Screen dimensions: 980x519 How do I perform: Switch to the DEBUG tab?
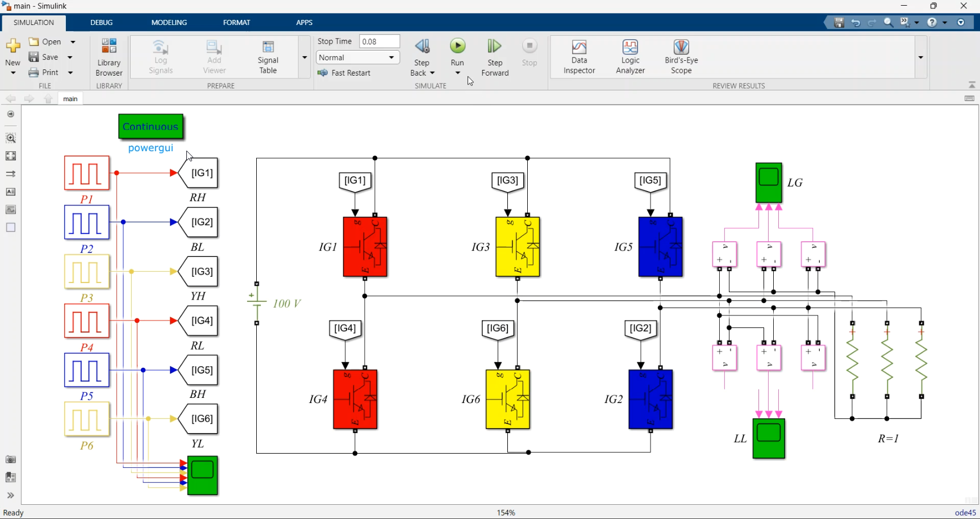click(x=101, y=23)
